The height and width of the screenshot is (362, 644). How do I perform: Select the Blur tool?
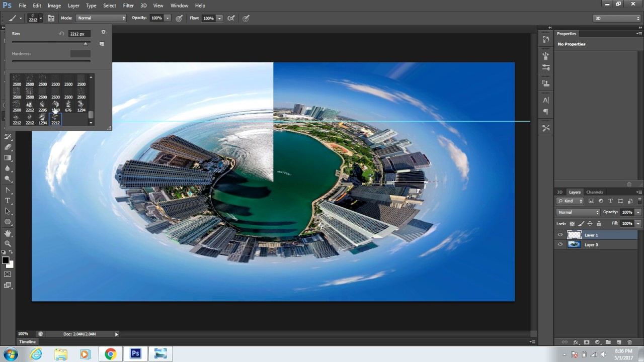(x=8, y=168)
